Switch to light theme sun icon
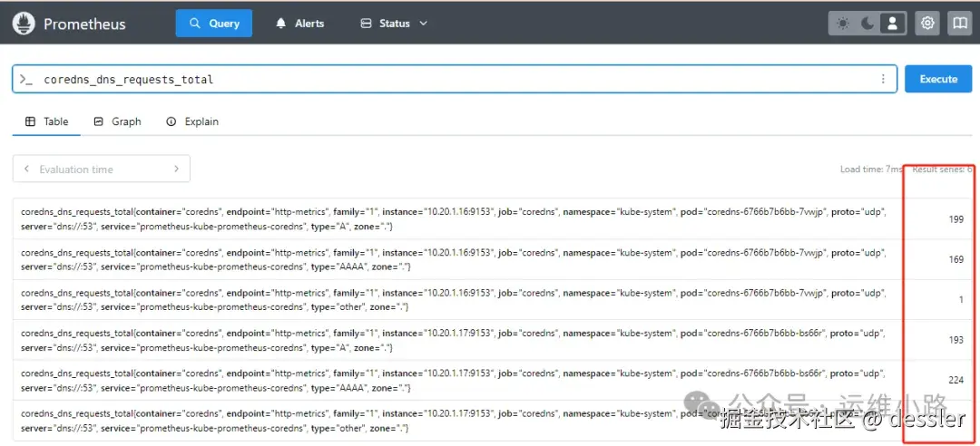The image size is (980, 446). pyautogui.click(x=843, y=24)
